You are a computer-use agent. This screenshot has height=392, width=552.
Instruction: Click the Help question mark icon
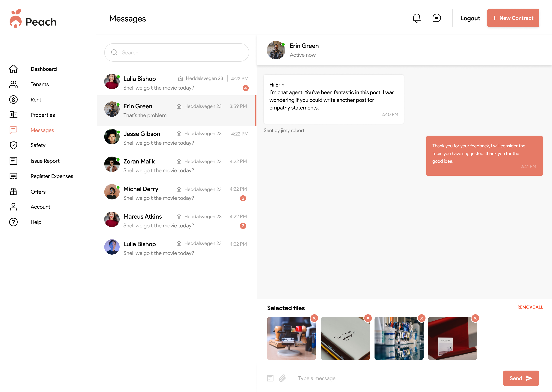pyautogui.click(x=13, y=222)
